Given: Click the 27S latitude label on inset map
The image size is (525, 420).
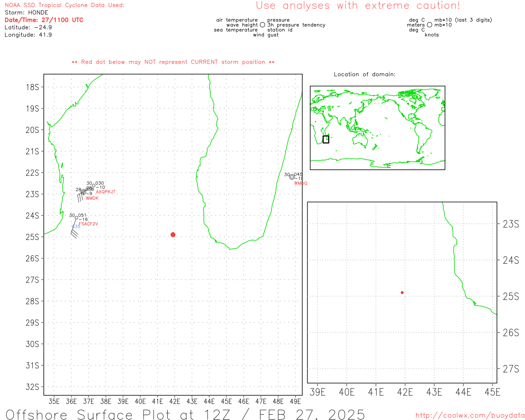Looking at the screenshot, I should coord(511,369).
